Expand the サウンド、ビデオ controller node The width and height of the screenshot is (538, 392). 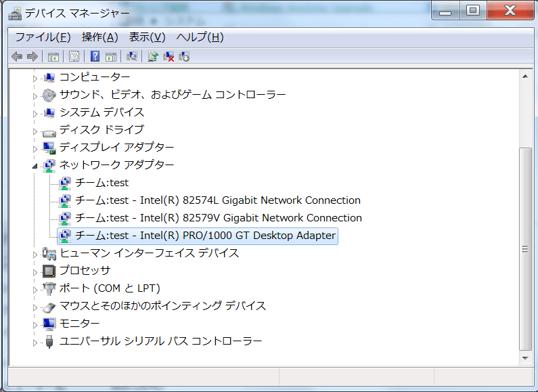tap(35, 96)
